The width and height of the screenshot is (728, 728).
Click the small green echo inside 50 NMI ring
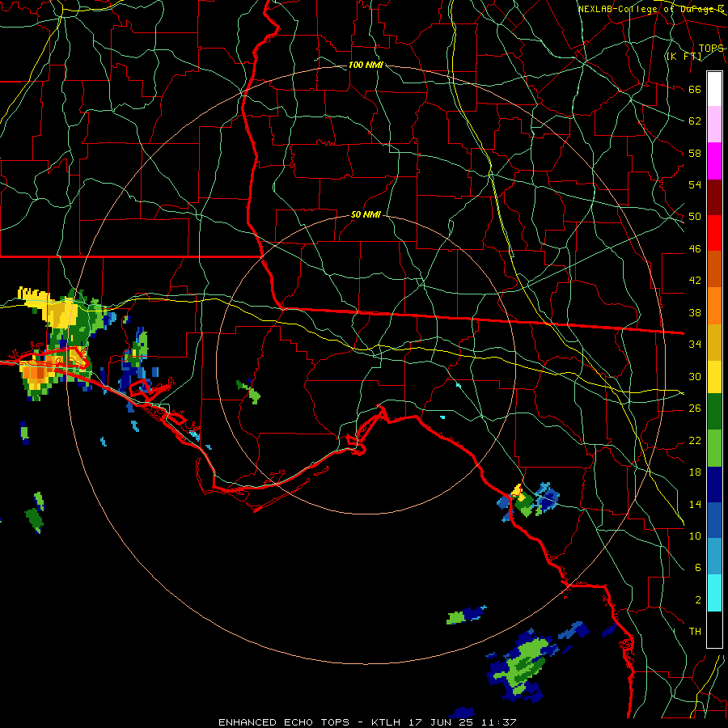pyautogui.click(x=249, y=392)
